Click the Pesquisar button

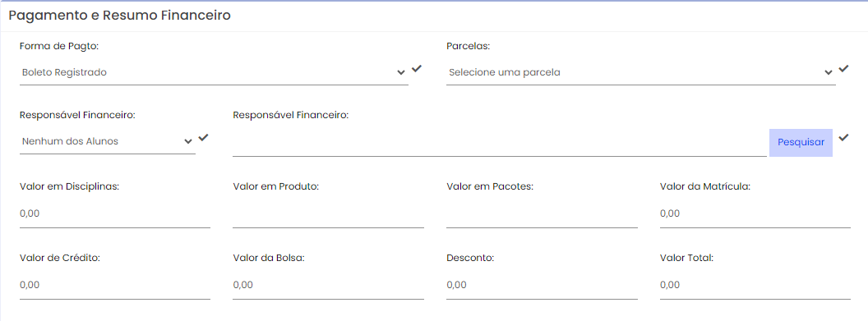pos(801,143)
